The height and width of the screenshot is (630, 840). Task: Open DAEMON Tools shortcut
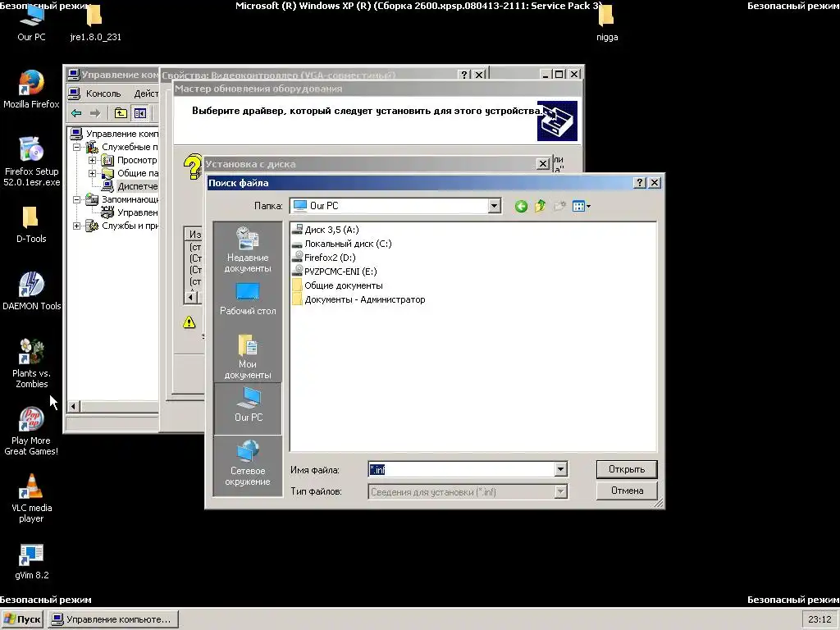[x=32, y=291]
